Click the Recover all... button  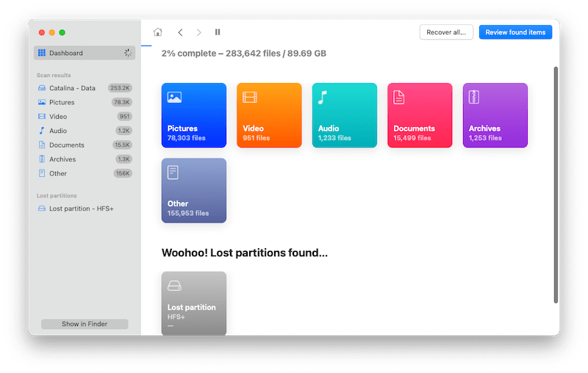tap(446, 32)
